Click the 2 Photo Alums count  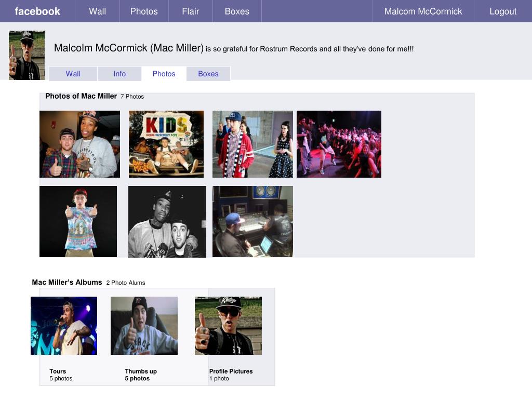point(126,283)
